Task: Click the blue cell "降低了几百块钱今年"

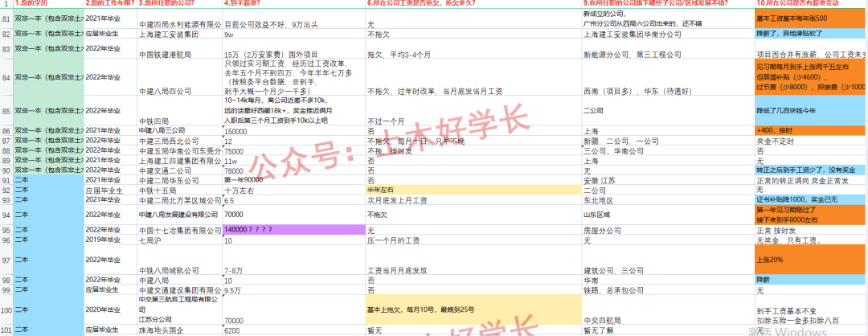Action: [811, 111]
